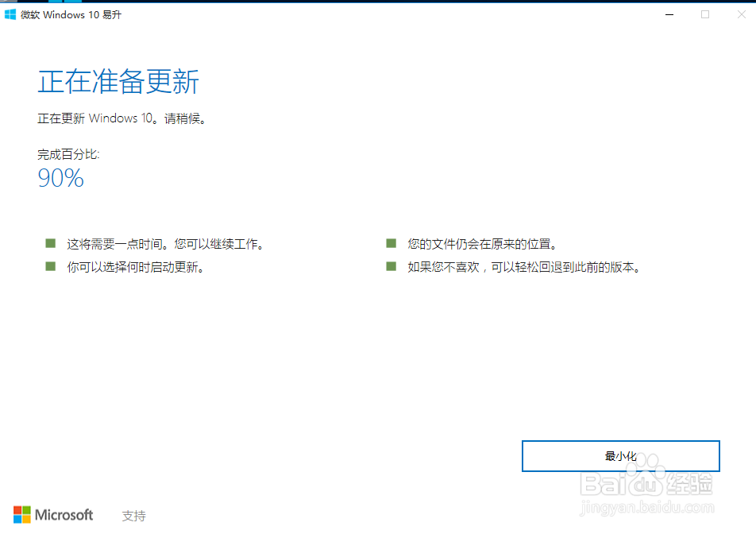Click text 正在更新 Windows 10。请稍候。
756x534 pixels.
[x=122, y=118]
